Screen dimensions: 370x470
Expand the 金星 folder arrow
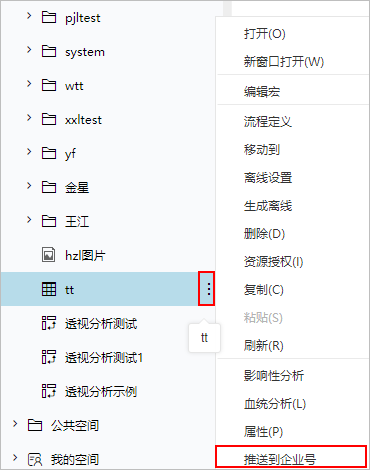point(29,186)
